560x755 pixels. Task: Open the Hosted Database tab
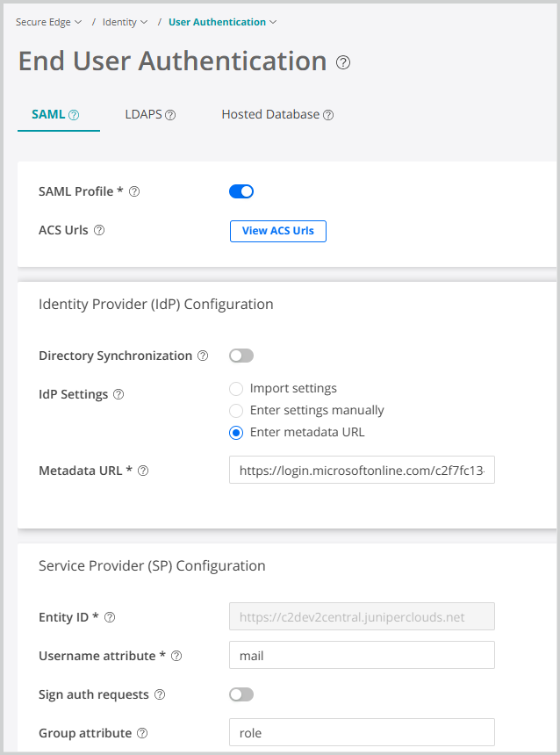(277, 114)
